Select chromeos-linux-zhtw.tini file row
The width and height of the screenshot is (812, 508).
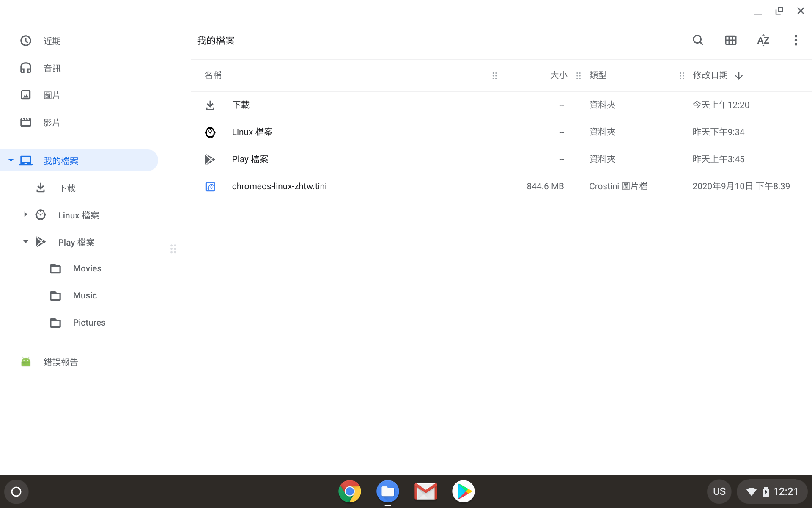279,186
